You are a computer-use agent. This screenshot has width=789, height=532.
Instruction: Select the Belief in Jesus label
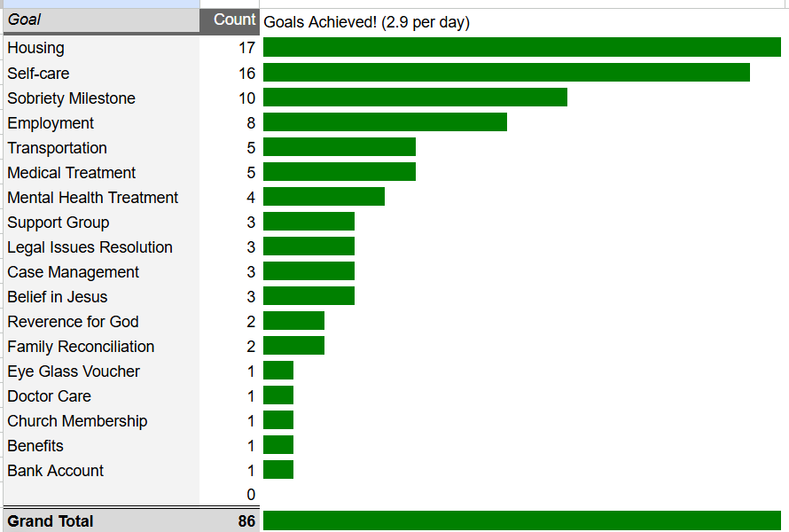click(x=57, y=297)
